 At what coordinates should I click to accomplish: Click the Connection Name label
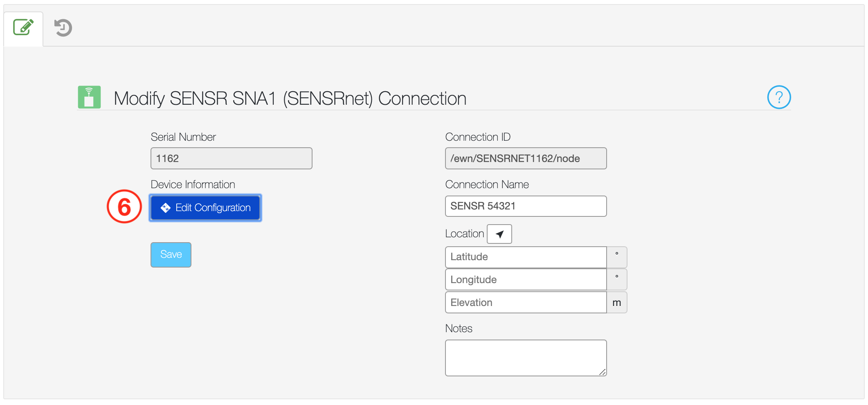[x=487, y=184]
